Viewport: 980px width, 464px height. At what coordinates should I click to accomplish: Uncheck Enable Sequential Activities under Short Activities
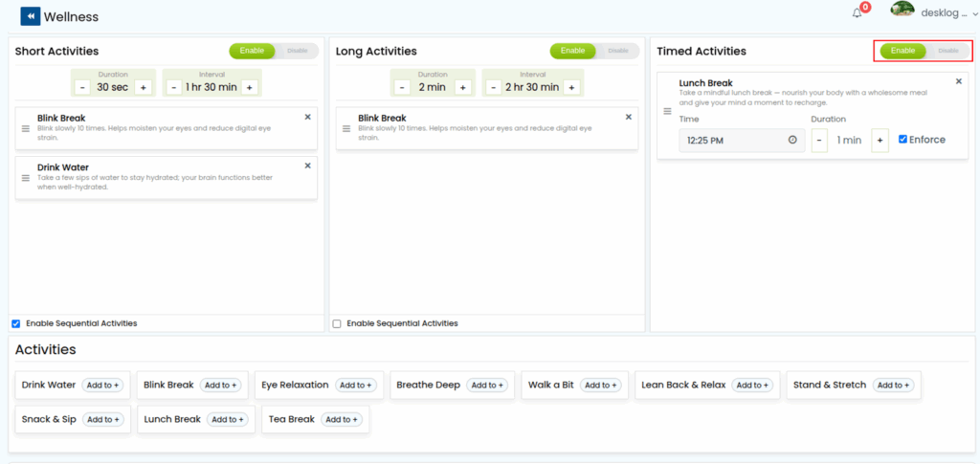15,323
